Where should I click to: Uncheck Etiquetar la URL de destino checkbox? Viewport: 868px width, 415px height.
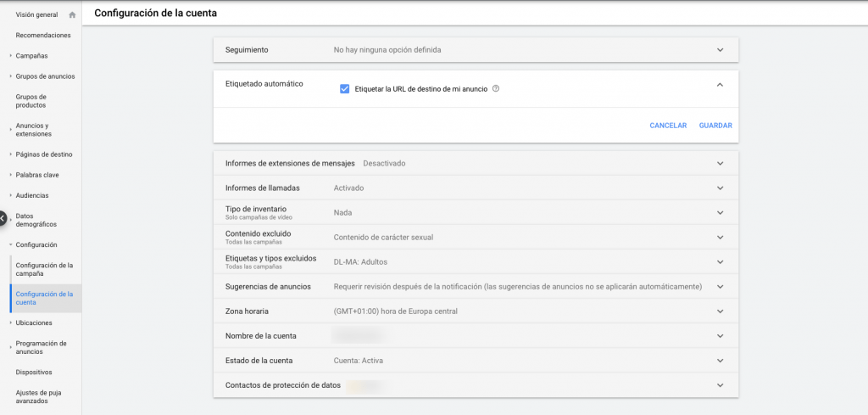point(344,88)
